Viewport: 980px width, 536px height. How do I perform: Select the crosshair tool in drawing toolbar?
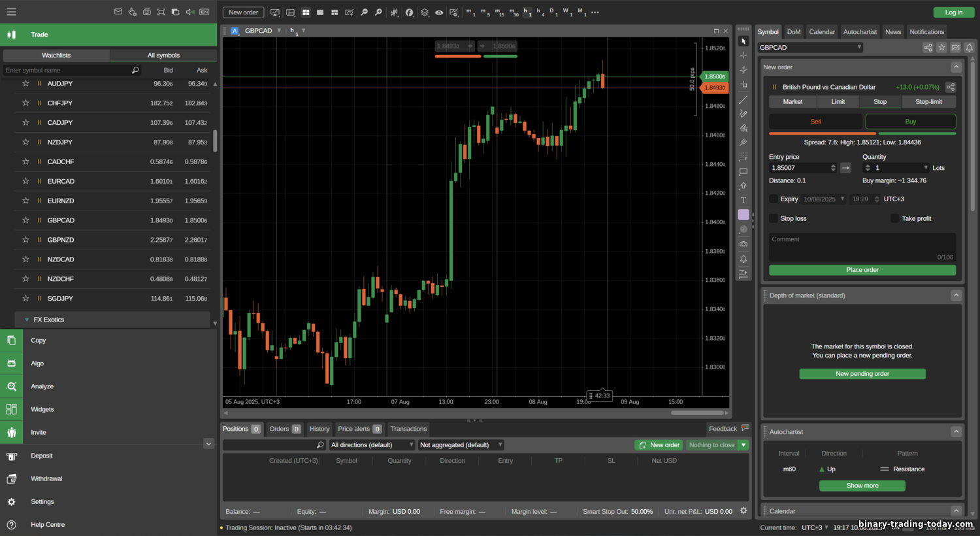tap(743, 56)
